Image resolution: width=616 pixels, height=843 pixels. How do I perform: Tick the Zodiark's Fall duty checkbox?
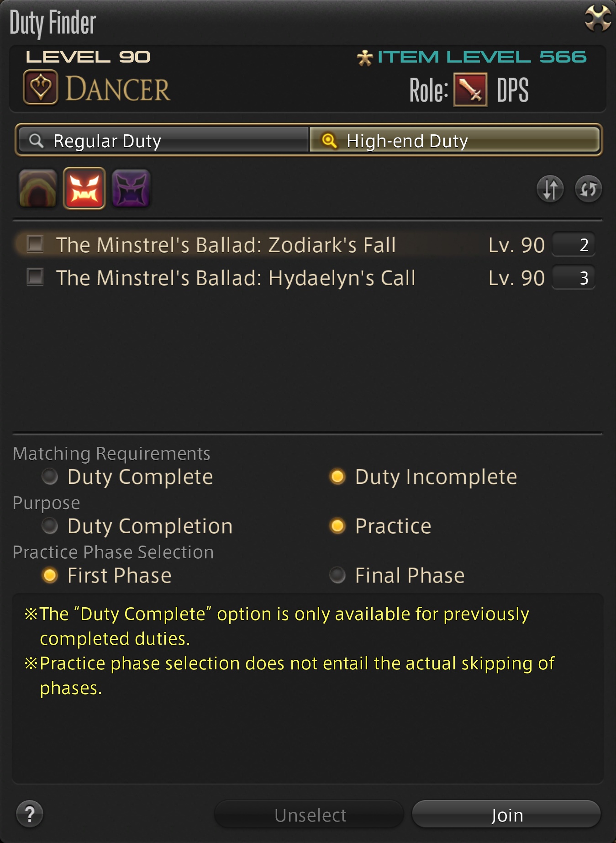35,244
